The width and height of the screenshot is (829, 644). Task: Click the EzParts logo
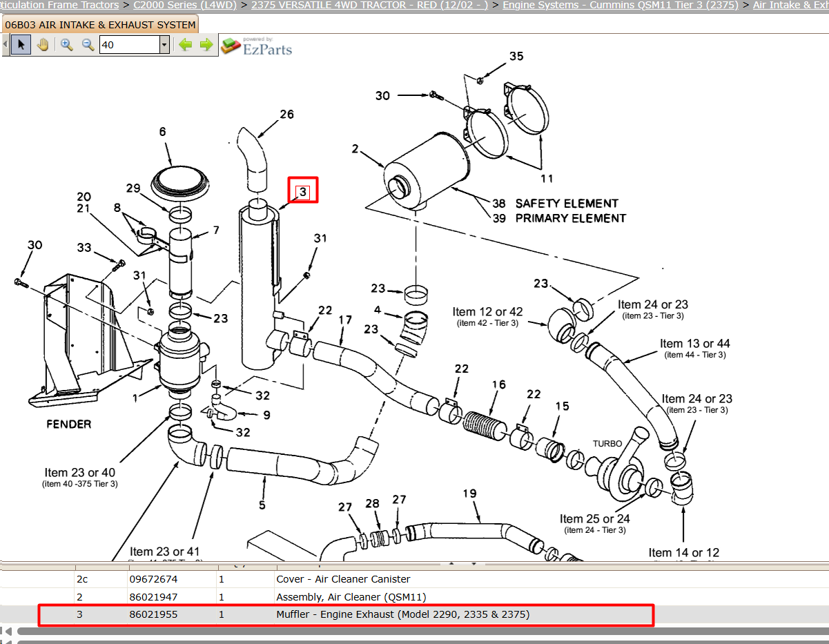[x=257, y=46]
